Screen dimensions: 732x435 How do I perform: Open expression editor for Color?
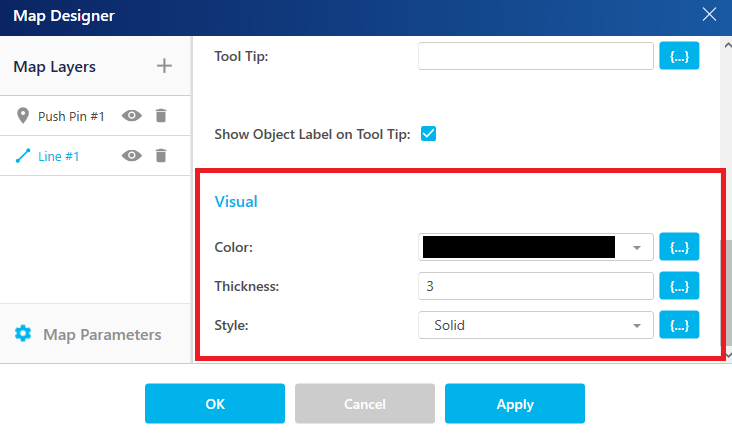point(679,246)
